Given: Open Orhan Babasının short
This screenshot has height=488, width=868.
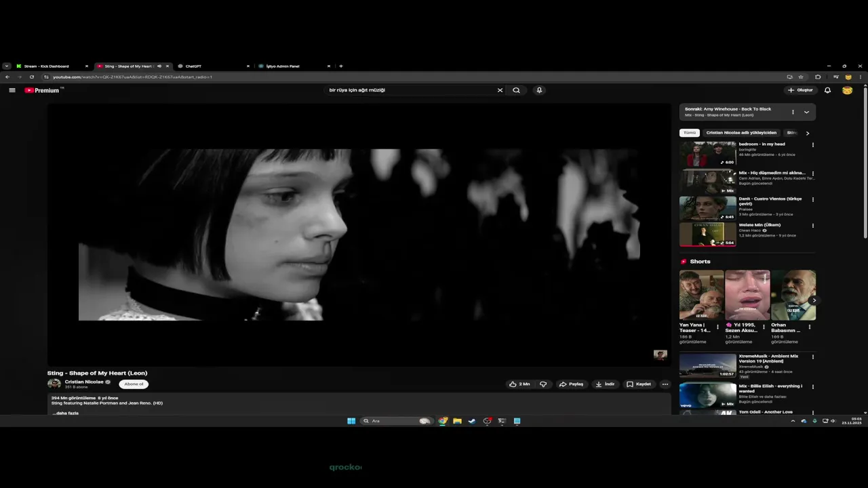Looking at the screenshot, I should pyautogui.click(x=793, y=296).
